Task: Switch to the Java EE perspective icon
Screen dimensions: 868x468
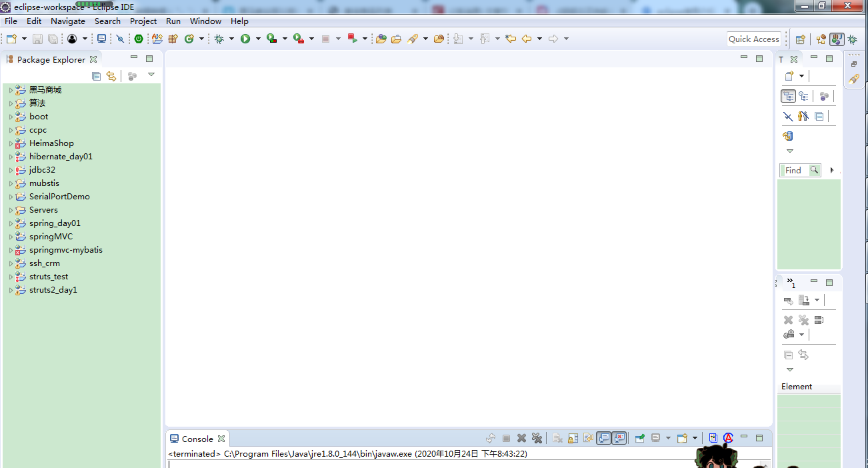Action: (821, 39)
